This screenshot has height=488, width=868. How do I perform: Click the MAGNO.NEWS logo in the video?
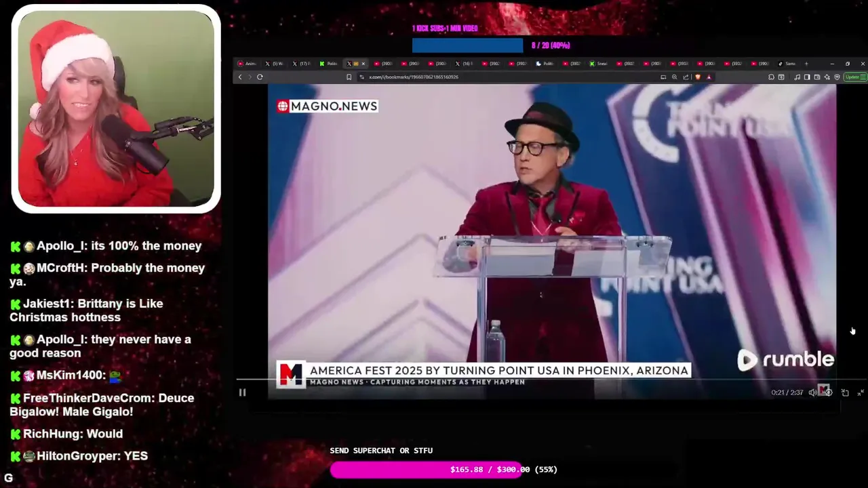pos(327,106)
